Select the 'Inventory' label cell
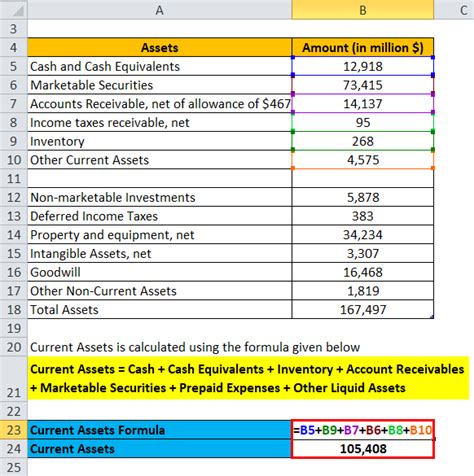 click(159, 141)
